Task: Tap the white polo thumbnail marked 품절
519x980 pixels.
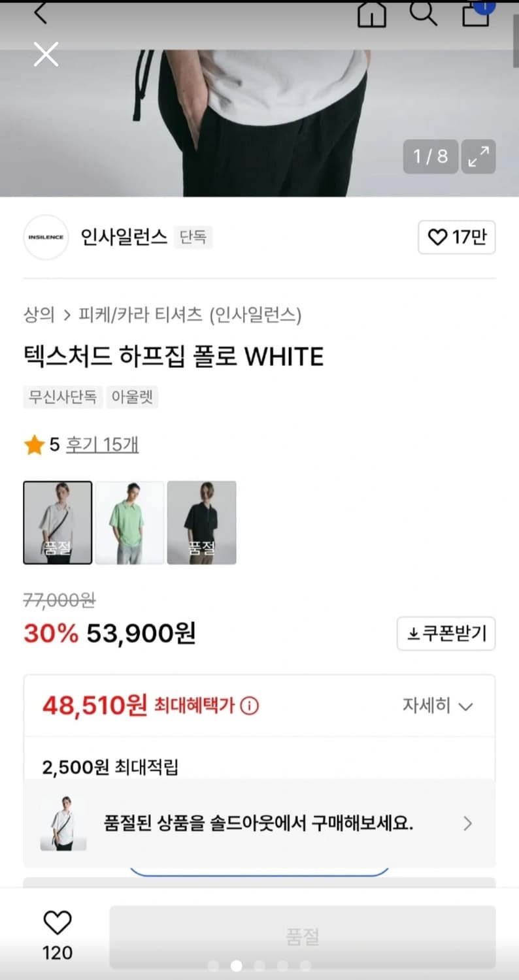Action: tap(58, 523)
